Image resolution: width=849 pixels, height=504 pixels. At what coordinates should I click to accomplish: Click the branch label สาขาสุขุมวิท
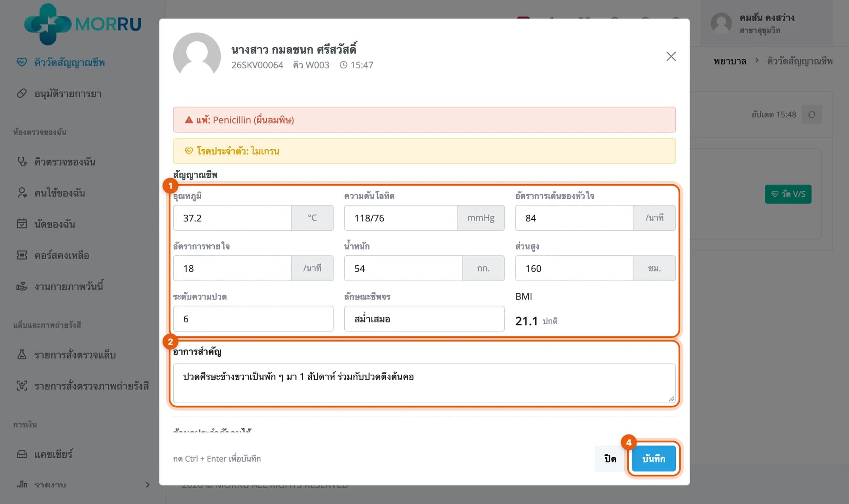point(760,31)
